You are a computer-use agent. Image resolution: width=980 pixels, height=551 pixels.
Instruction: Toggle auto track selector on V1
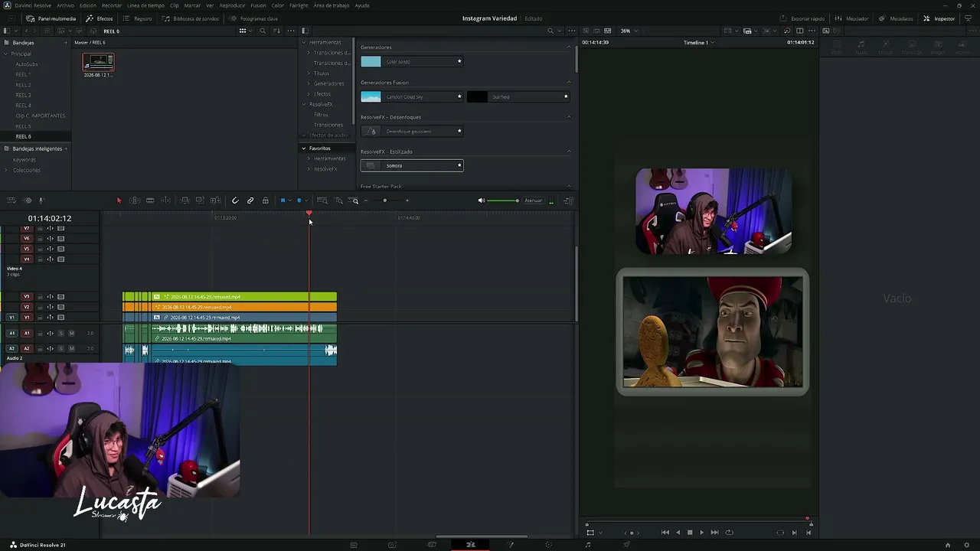[x=50, y=317]
